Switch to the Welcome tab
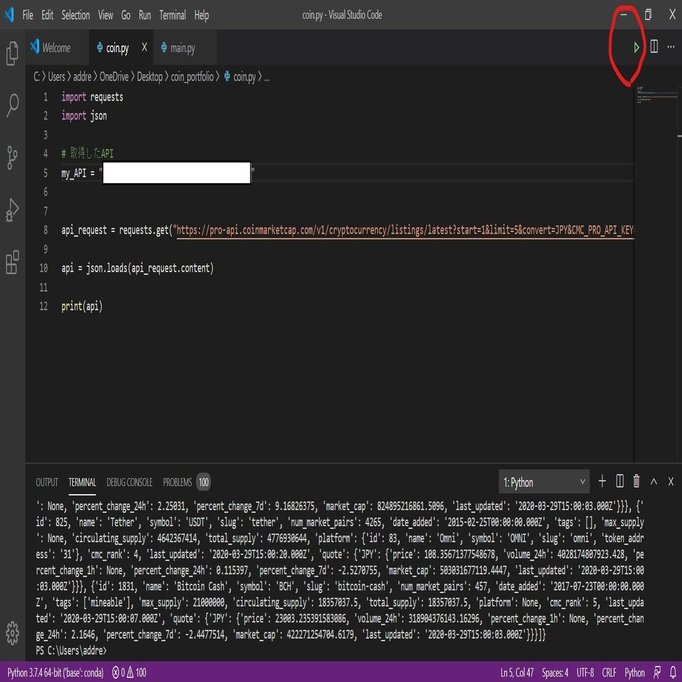Viewport: 682px width, 682px height. pyautogui.click(x=56, y=47)
